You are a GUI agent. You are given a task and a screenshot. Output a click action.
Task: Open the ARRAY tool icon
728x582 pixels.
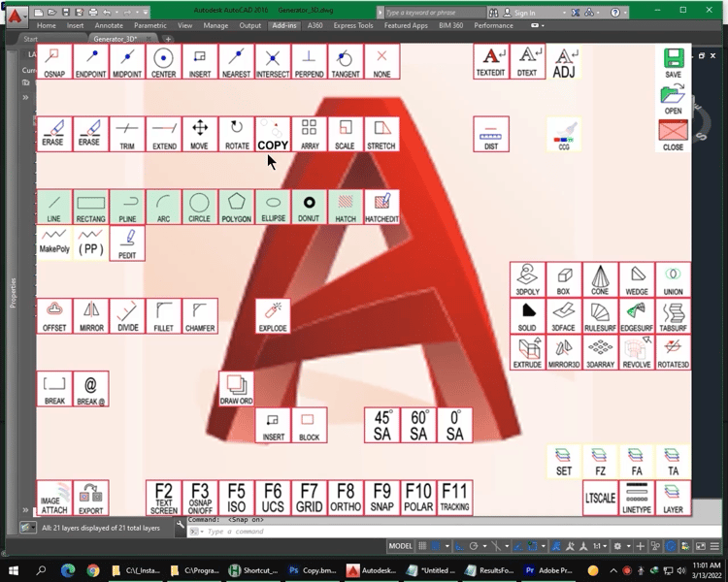(x=309, y=134)
